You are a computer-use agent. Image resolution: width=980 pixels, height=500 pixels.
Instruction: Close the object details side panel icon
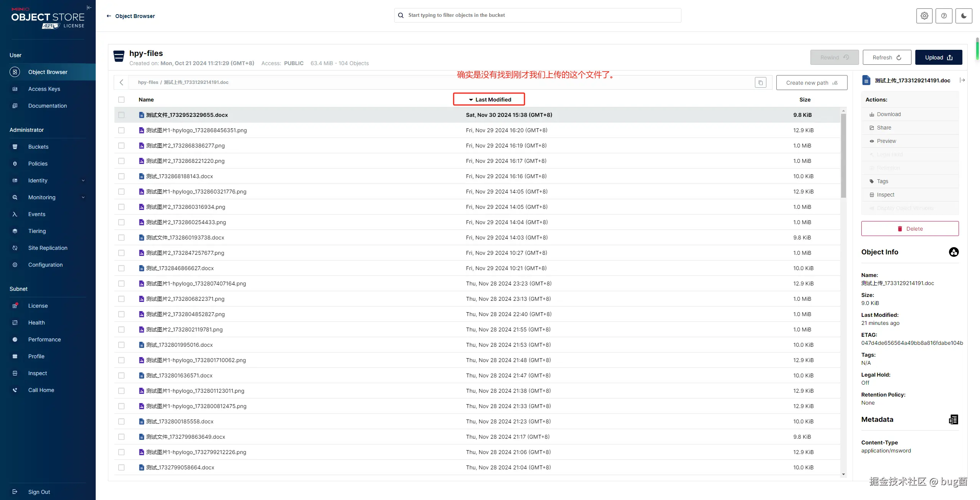[962, 80]
